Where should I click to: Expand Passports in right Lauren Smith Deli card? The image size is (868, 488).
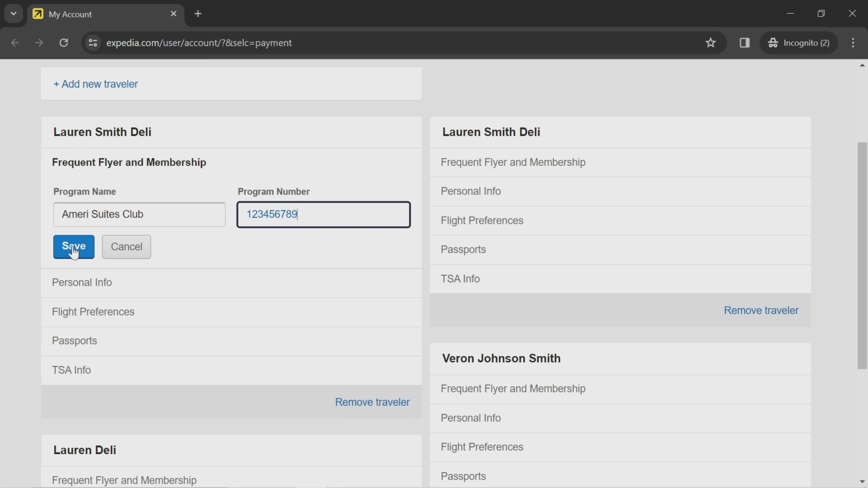(x=620, y=250)
